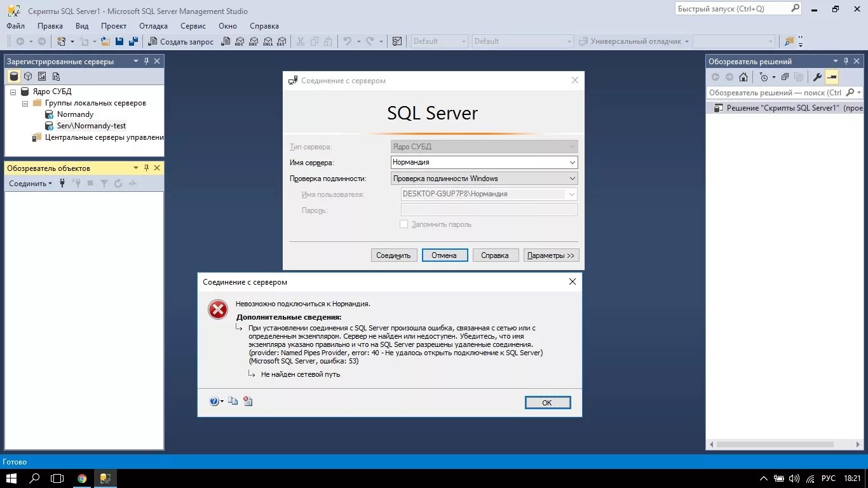Click the Windows Start button
This screenshot has height=488, width=868.
pos(11,478)
